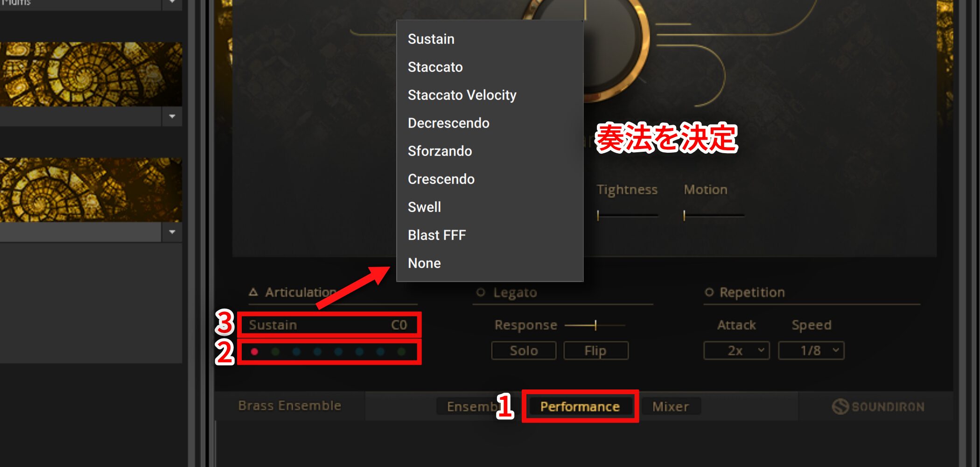Open the Sustain C0 articulation selector
980x467 pixels.
coord(329,325)
